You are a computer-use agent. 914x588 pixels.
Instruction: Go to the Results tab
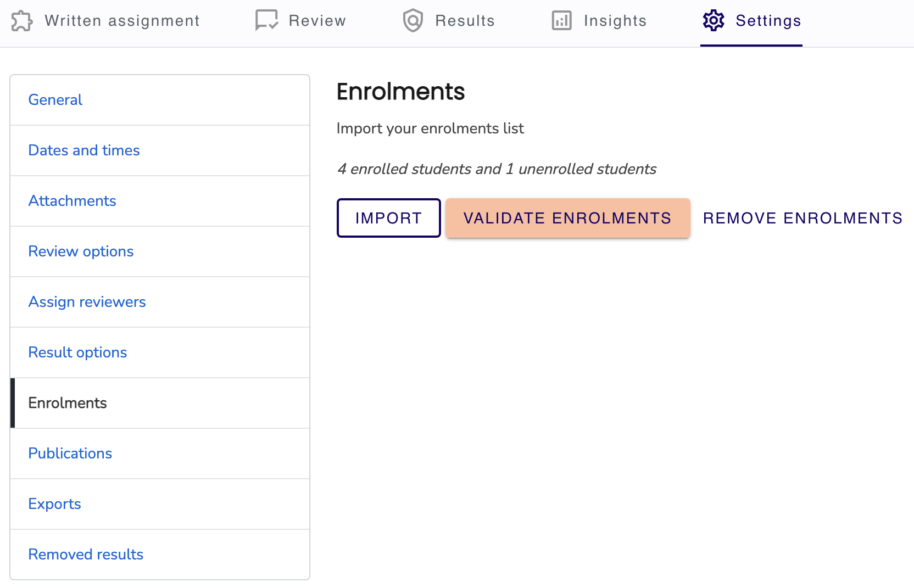pos(449,21)
